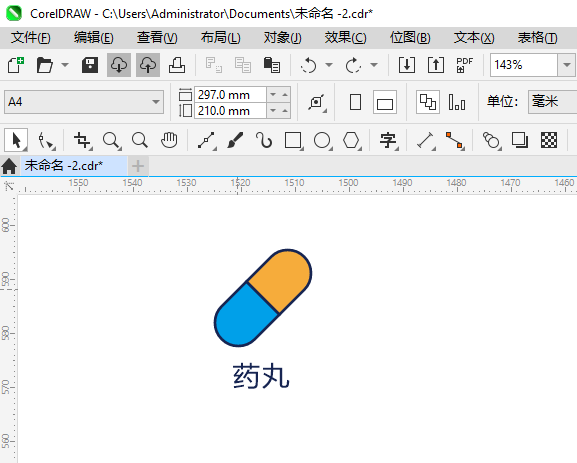This screenshot has height=463, width=577.
Task: Click the Import icon
Action: [407, 65]
